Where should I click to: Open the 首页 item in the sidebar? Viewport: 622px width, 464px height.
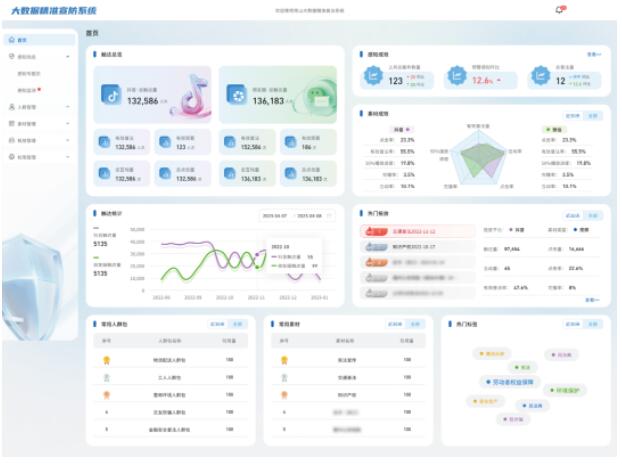tap(22, 40)
